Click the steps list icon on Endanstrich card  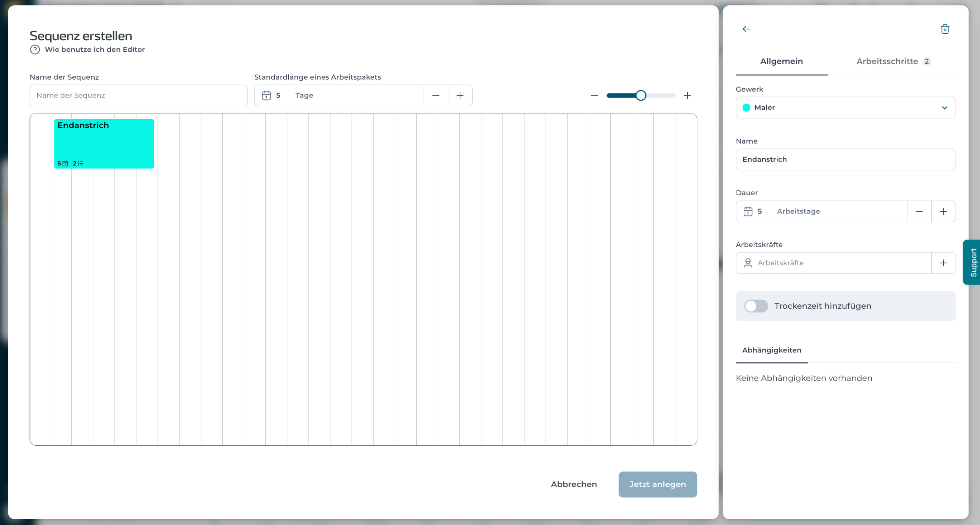81,163
